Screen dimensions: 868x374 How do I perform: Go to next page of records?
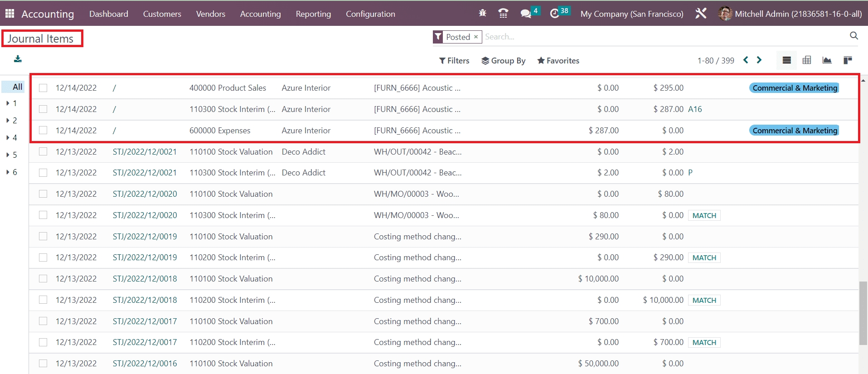759,60
